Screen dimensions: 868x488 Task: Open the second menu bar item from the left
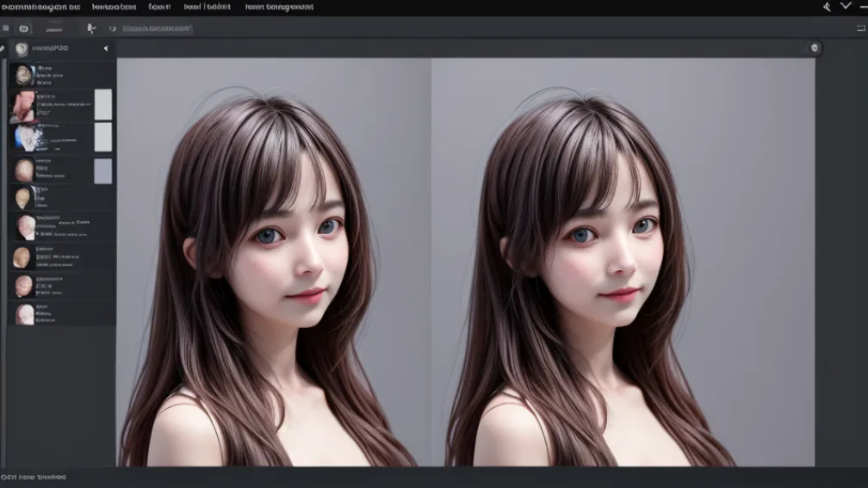pyautogui.click(x=116, y=6)
